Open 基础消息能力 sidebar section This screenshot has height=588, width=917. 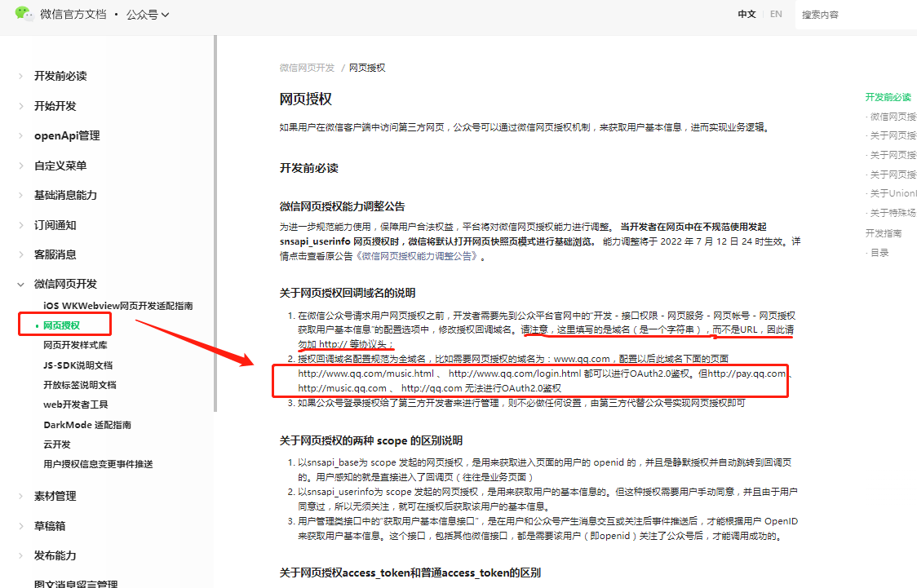65,195
